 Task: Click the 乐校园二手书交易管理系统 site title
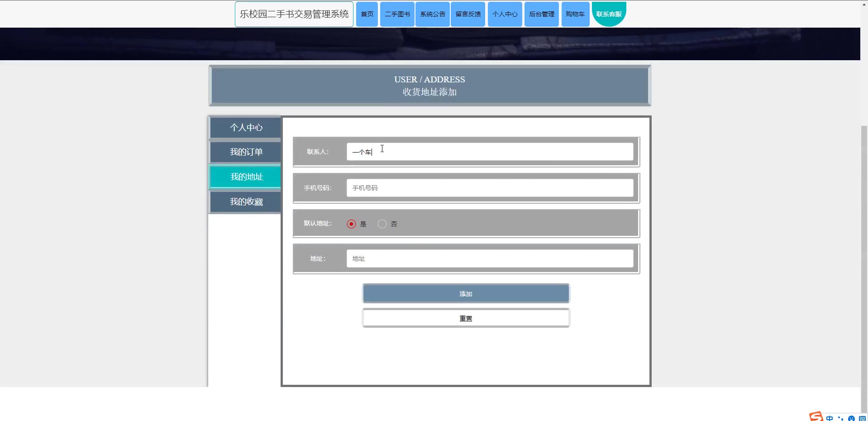click(x=294, y=14)
